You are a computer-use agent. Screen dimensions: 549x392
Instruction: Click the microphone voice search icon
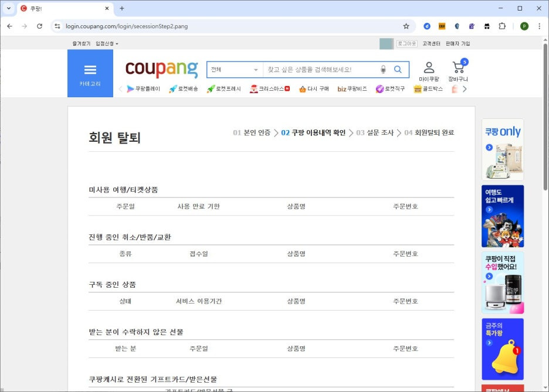pyautogui.click(x=384, y=69)
